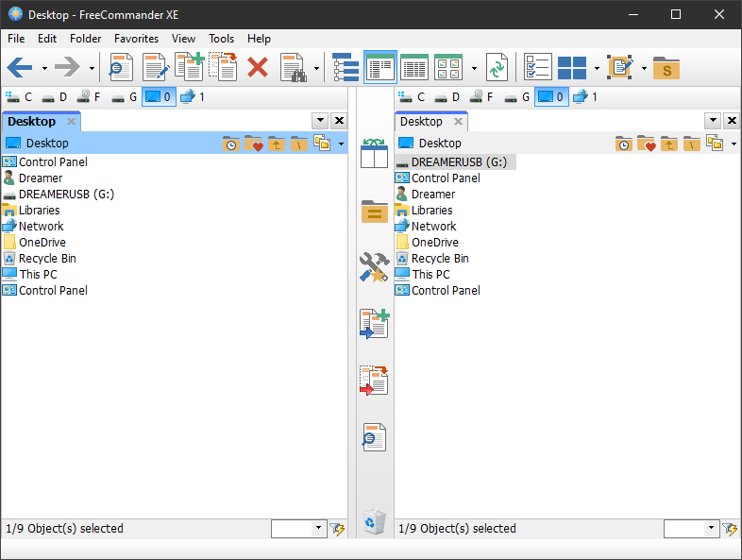This screenshot has width=742, height=560.
Task: Open the View menu
Action: click(x=183, y=39)
